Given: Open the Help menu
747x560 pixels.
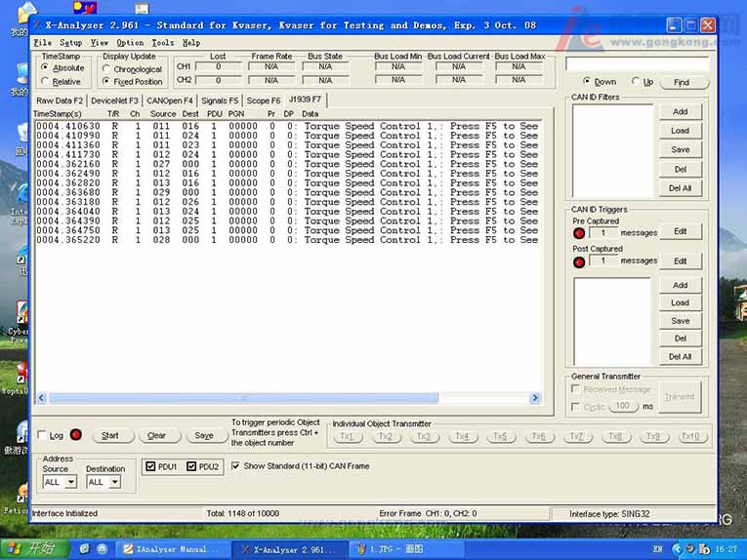Looking at the screenshot, I should tap(191, 43).
